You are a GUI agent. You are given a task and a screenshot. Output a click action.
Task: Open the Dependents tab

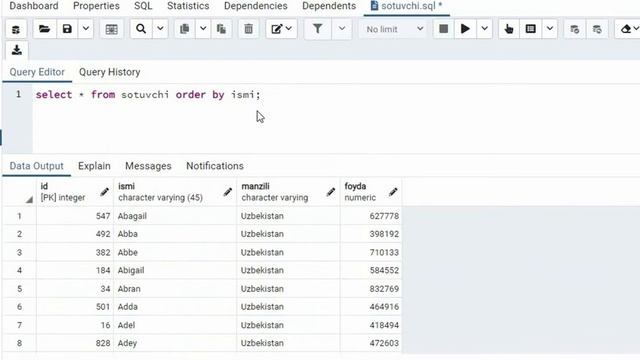pyautogui.click(x=329, y=6)
